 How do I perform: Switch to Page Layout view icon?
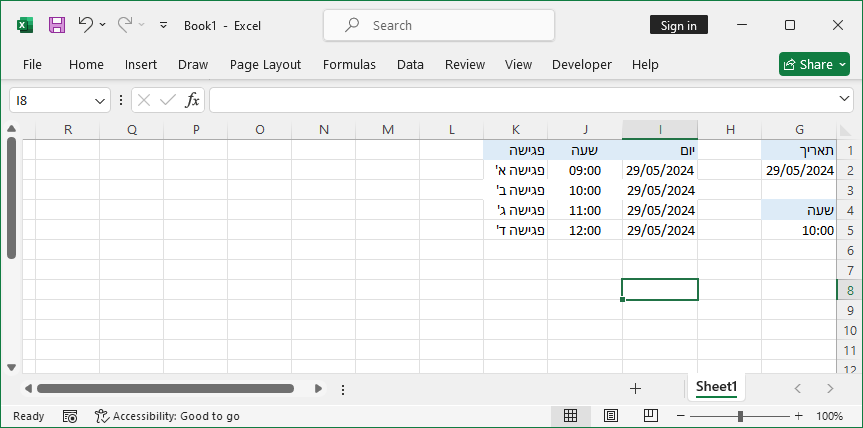coord(611,416)
